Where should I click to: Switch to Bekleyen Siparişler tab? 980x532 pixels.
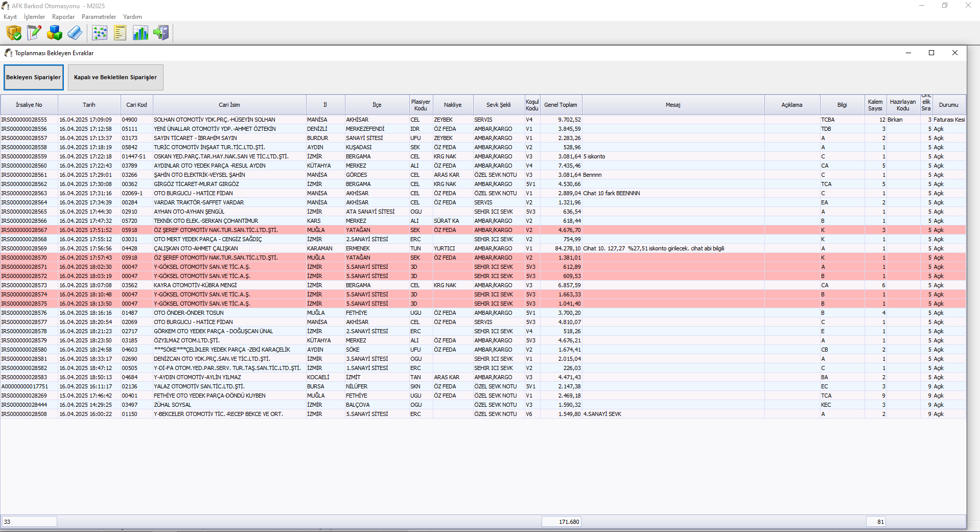click(34, 77)
